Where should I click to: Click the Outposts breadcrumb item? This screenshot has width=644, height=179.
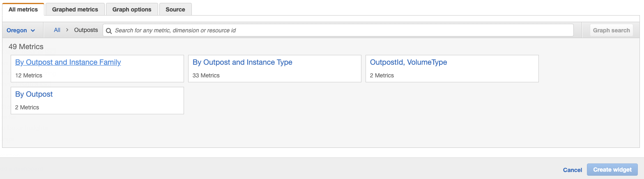[x=86, y=30]
